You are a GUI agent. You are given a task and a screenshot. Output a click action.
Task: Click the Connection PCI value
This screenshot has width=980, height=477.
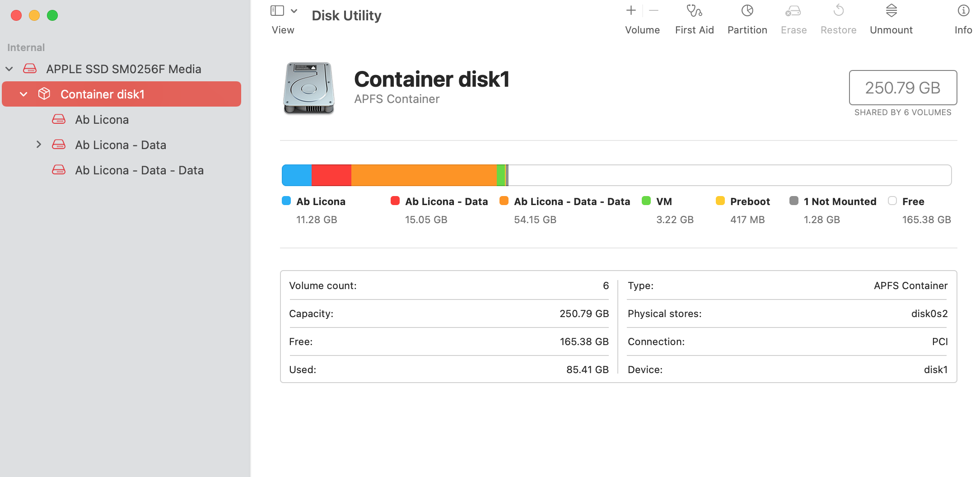(940, 341)
